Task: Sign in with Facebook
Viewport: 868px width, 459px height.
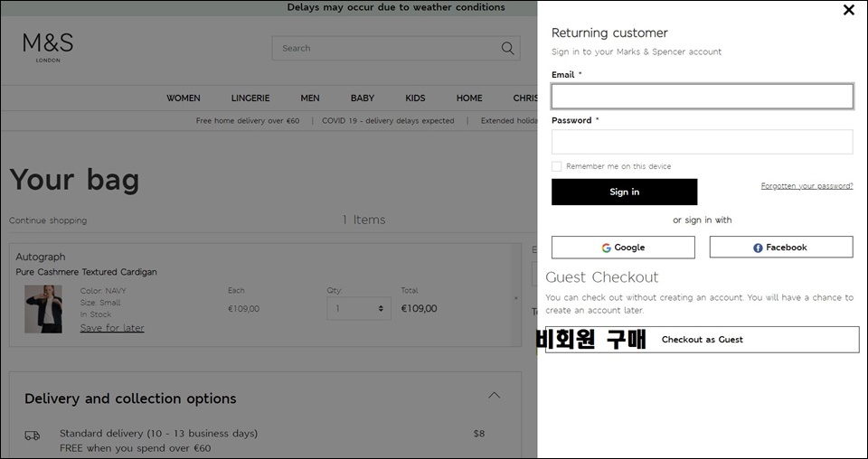Action: click(x=781, y=248)
